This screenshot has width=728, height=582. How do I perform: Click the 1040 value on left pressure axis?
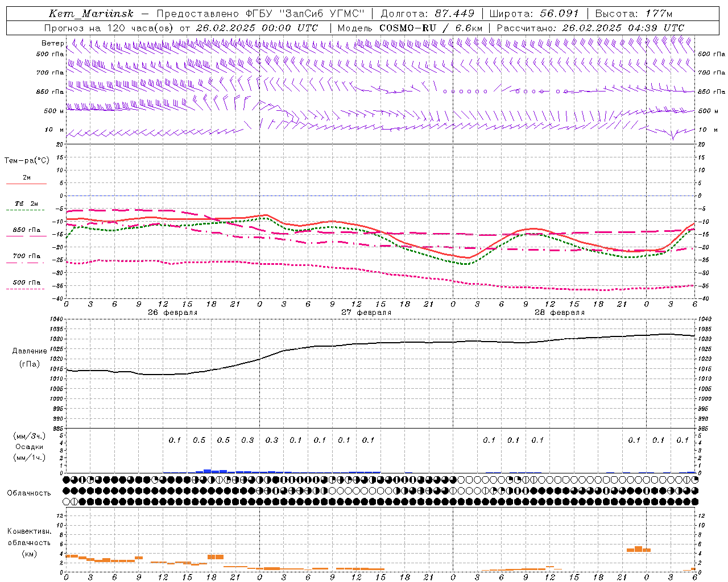tap(57, 319)
